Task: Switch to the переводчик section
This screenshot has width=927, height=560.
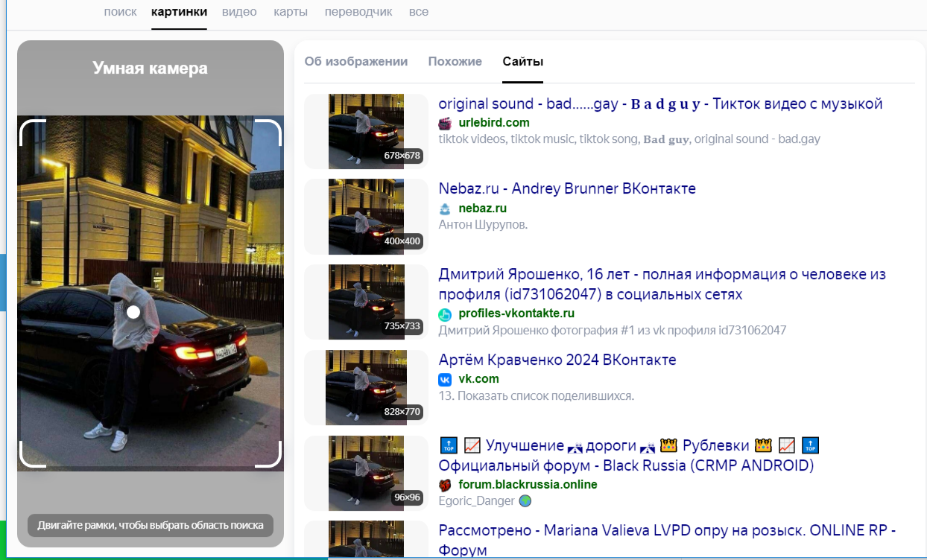Action: point(358,12)
